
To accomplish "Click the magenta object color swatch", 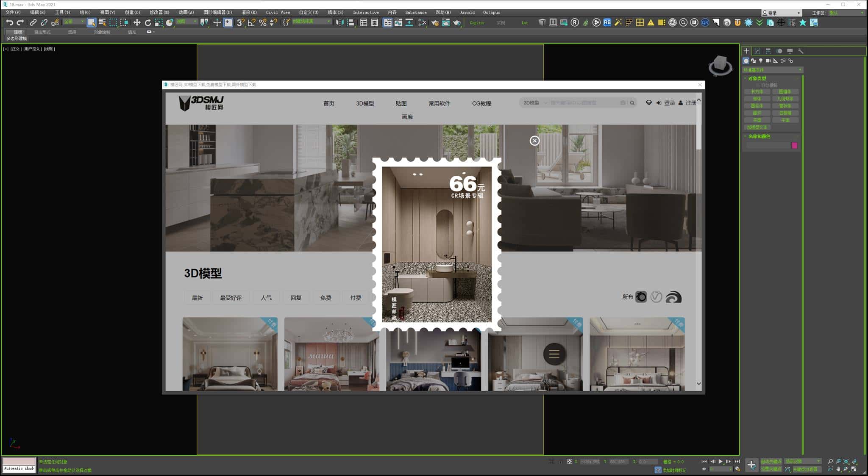I will [x=794, y=145].
